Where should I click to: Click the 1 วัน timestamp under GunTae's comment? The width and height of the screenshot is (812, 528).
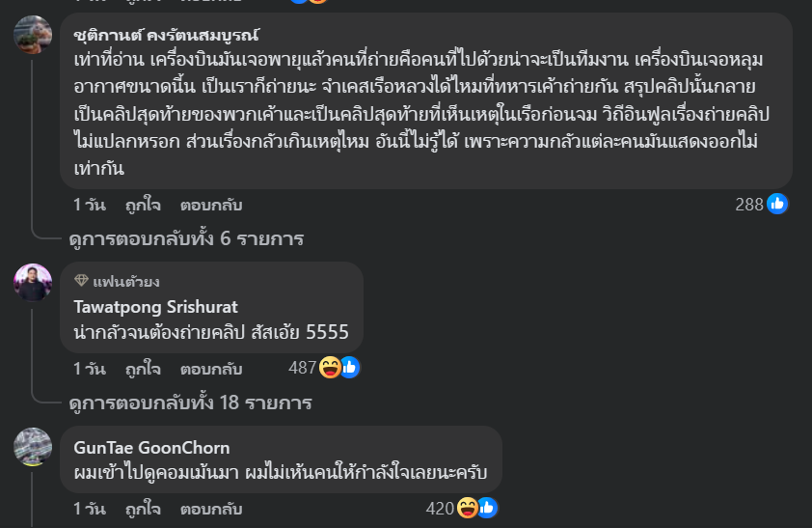pos(90,509)
